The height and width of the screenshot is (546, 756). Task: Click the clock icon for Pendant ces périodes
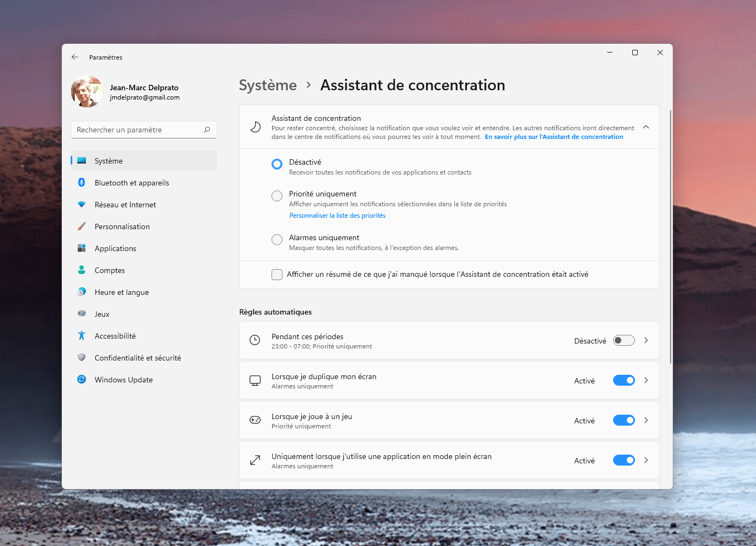pyautogui.click(x=255, y=340)
